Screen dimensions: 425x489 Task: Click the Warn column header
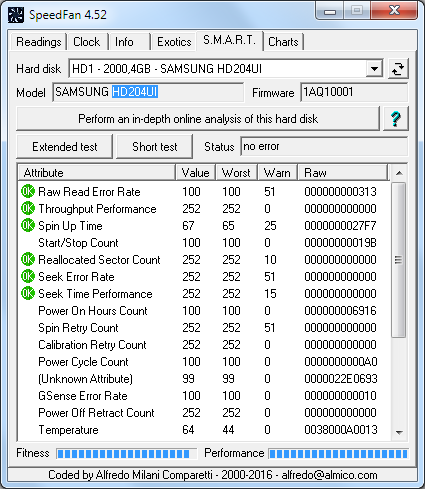tap(277, 173)
